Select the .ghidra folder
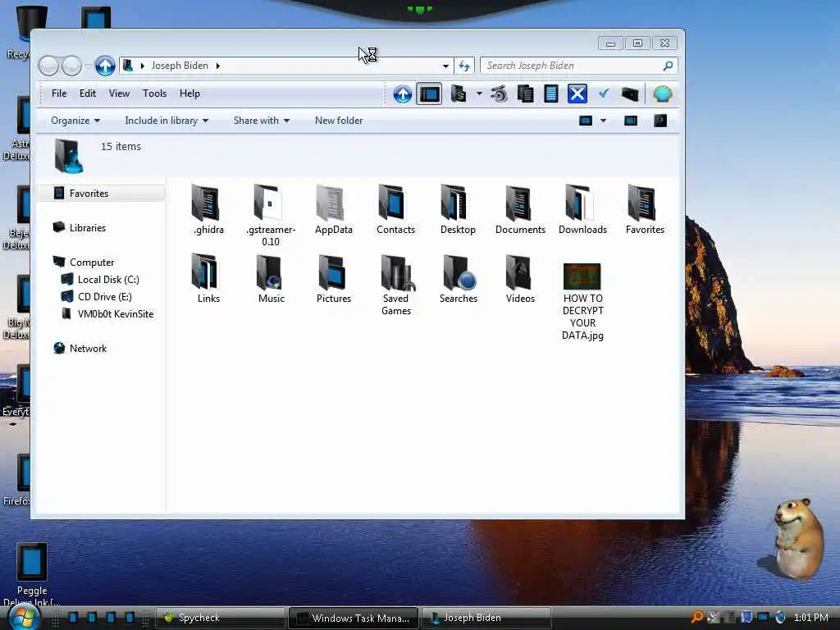The image size is (840, 630). point(208,209)
